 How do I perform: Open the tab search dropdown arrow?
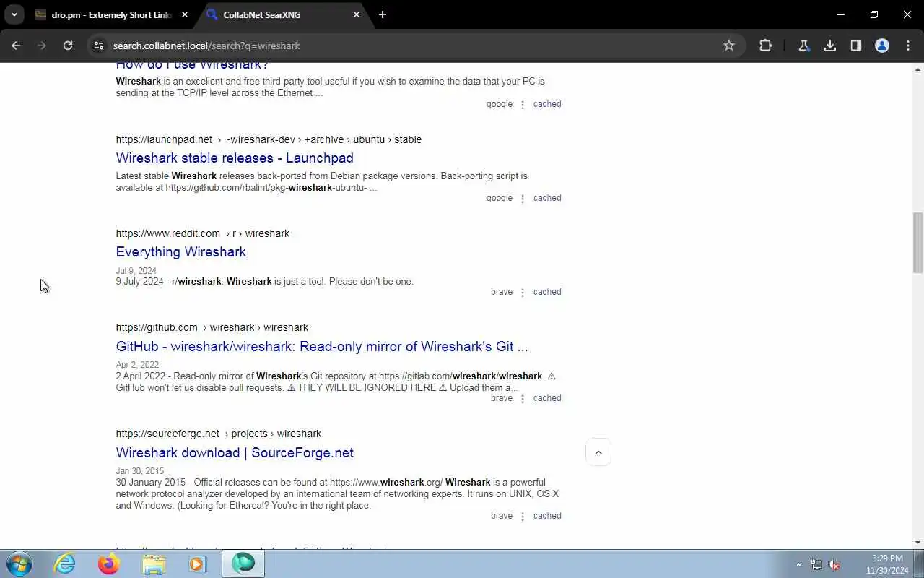point(14,14)
